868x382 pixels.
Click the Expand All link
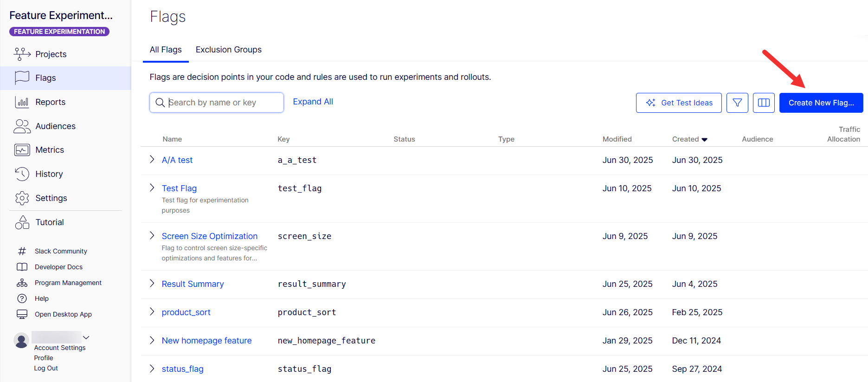click(x=313, y=102)
